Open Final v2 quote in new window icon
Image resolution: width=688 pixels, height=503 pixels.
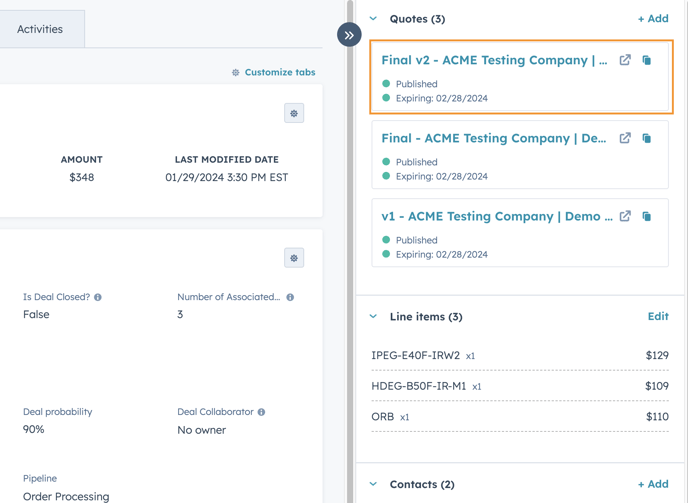tap(625, 60)
